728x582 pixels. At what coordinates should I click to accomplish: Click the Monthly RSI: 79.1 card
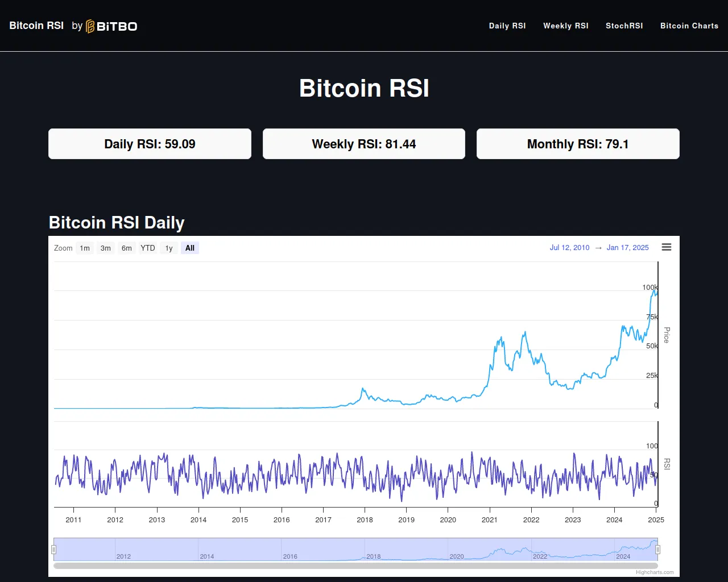point(578,144)
